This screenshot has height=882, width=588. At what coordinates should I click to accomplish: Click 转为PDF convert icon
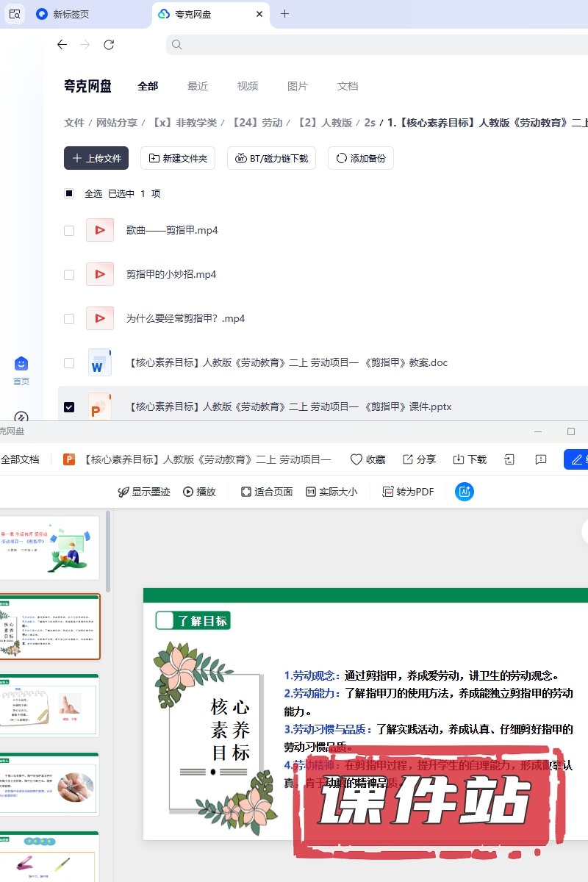(388, 492)
